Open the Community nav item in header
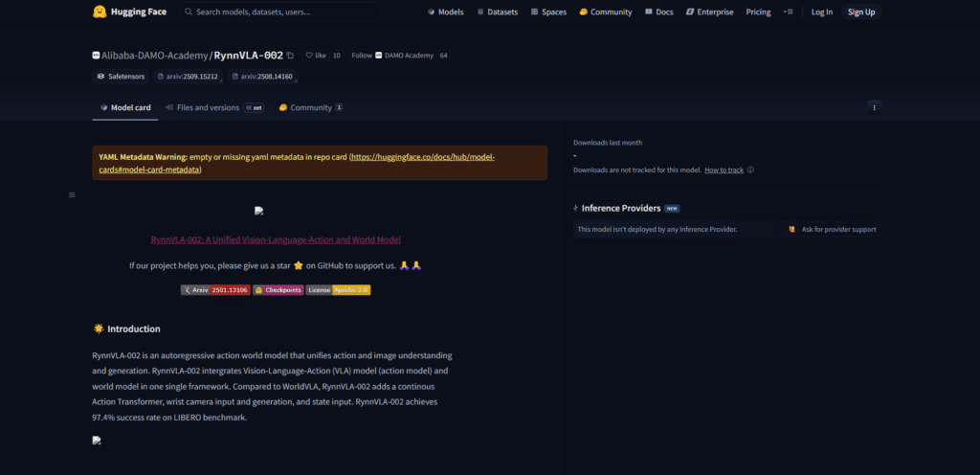The height and width of the screenshot is (475, 980). pyautogui.click(x=606, y=11)
